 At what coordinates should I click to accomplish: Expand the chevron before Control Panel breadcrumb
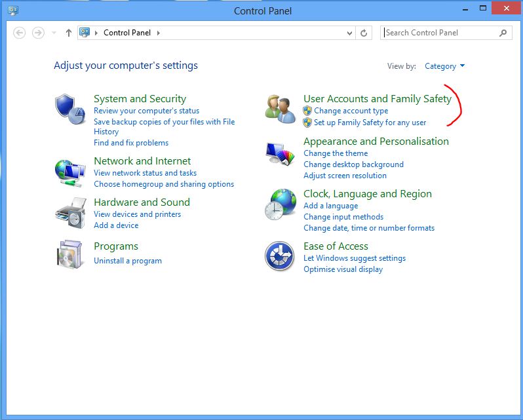coord(96,33)
